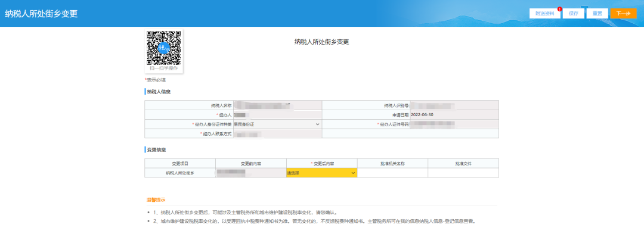Open the yellow 请选择 dropdown for 变更后内容
Screen dimensions: 644x246
coord(321,173)
